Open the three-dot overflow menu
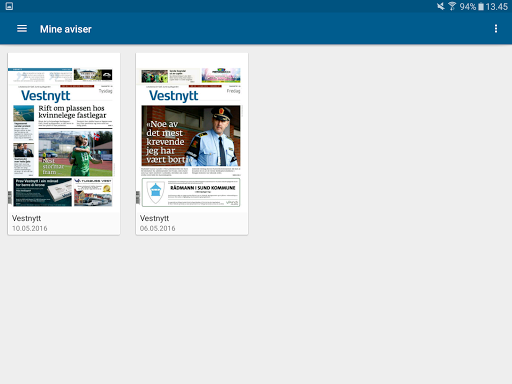 (496, 29)
